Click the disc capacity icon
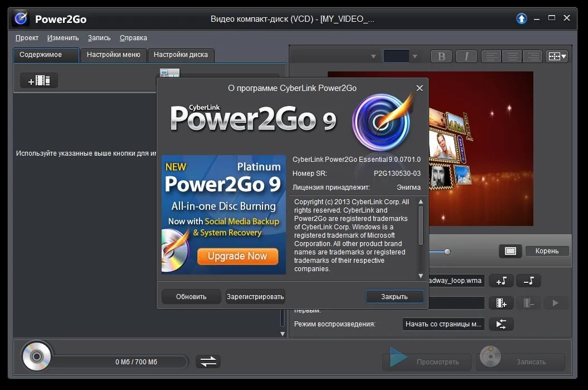 coord(36,356)
